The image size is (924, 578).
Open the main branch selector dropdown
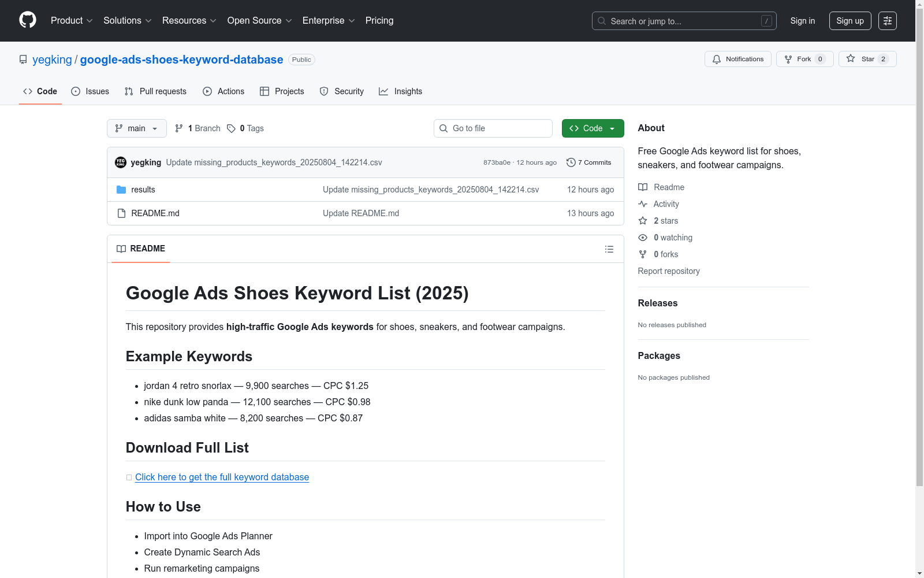pyautogui.click(x=137, y=128)
